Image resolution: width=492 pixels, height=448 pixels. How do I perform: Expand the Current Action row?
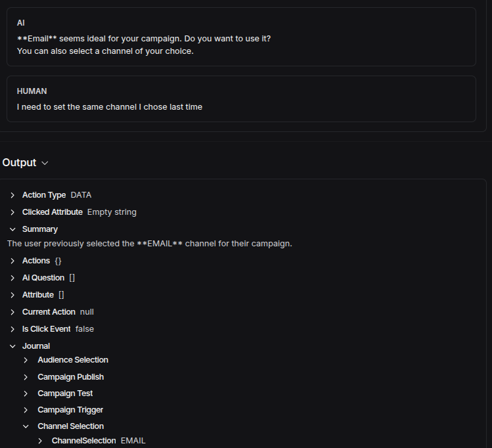pyautogui.click(x=12, y=312)
